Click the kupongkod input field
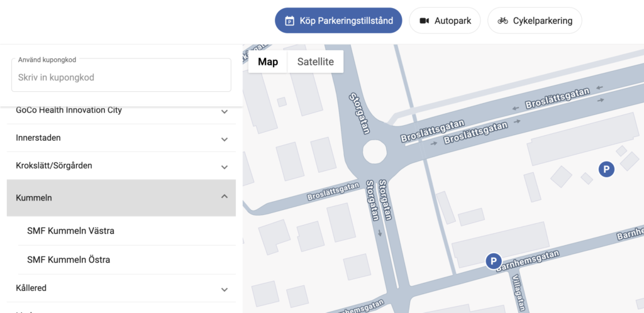 121,77
